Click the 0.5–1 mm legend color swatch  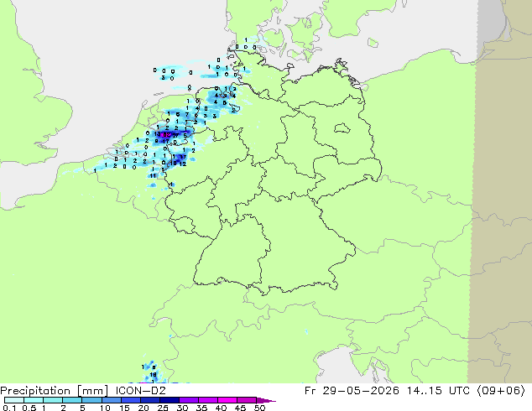[x=34, y=400]
